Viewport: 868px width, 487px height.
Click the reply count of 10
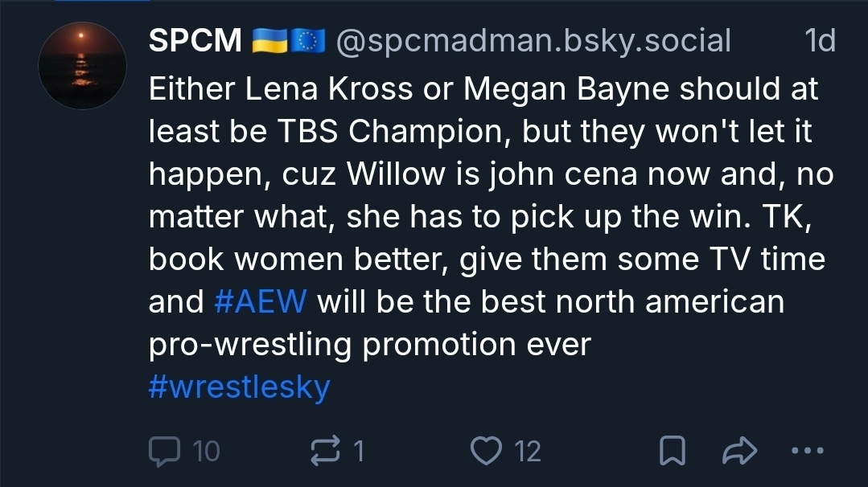point(206,451)
